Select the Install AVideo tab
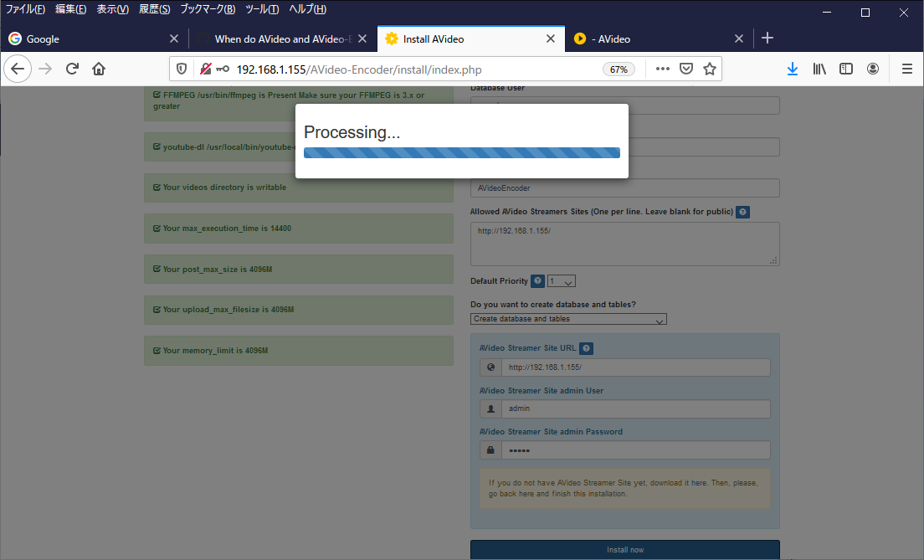The width and height of the screenshot is (924, 560). click(x=471, y=39)
